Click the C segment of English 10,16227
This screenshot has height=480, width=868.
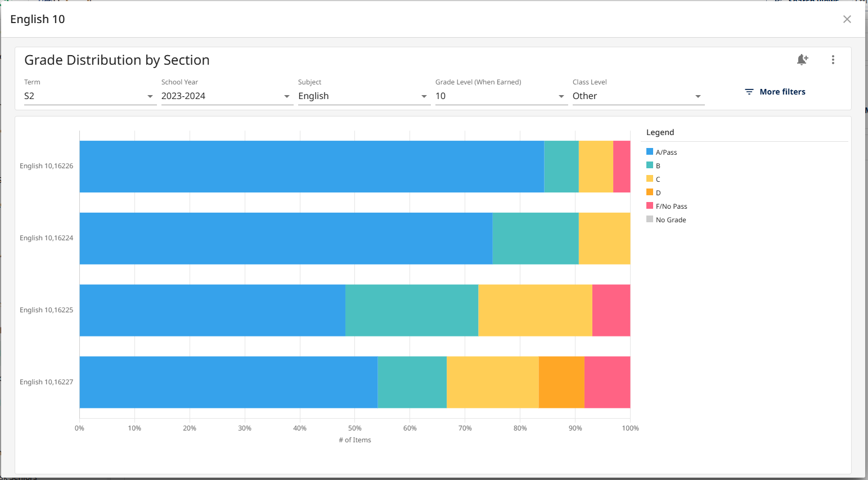pos(493,382)
